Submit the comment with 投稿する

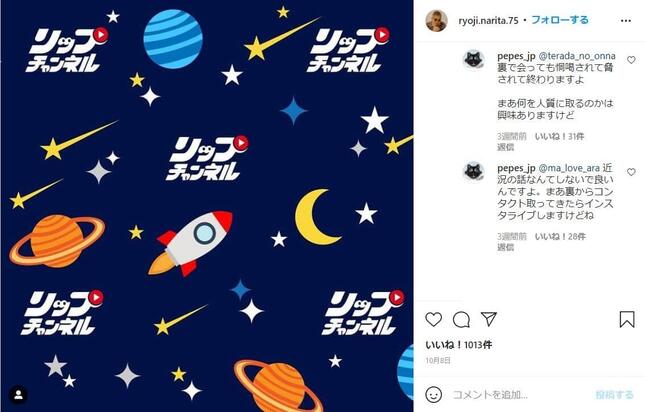tap(615, 395)
